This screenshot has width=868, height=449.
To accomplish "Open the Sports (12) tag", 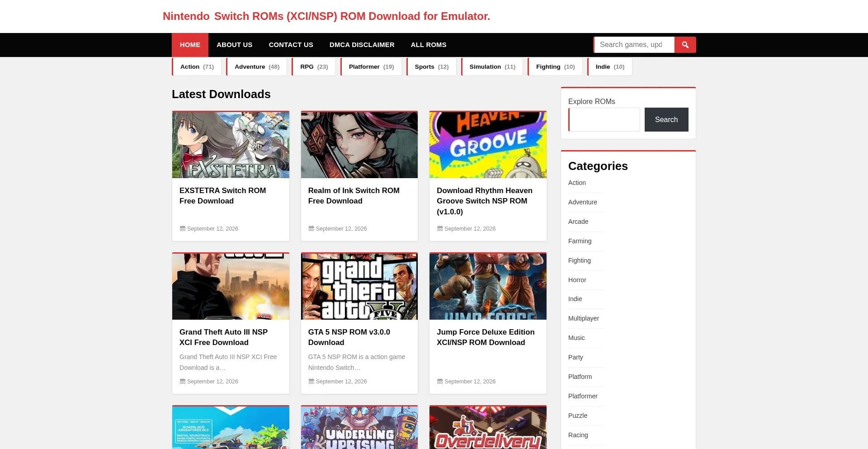I will point(431,67).
